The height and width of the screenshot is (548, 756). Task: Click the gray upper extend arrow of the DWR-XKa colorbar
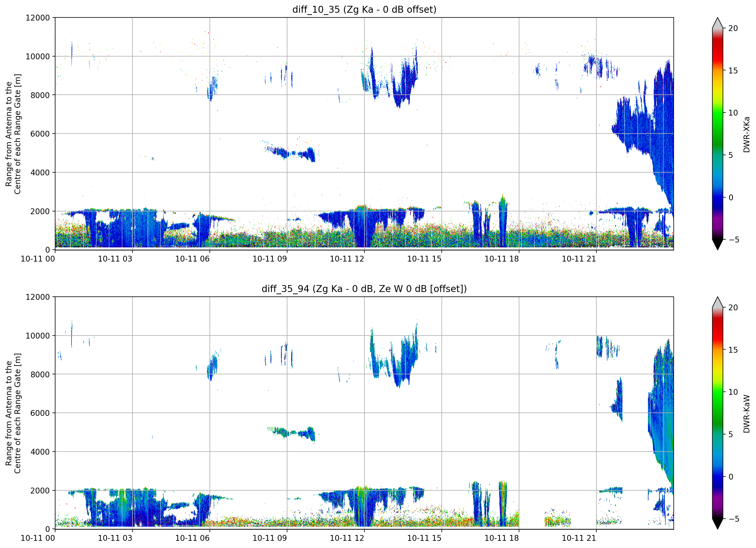tap(718, 23)
